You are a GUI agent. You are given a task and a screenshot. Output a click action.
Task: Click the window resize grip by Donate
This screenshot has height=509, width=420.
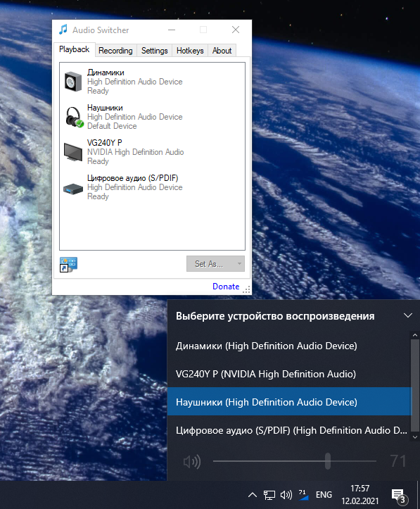[x=246, y=289]
